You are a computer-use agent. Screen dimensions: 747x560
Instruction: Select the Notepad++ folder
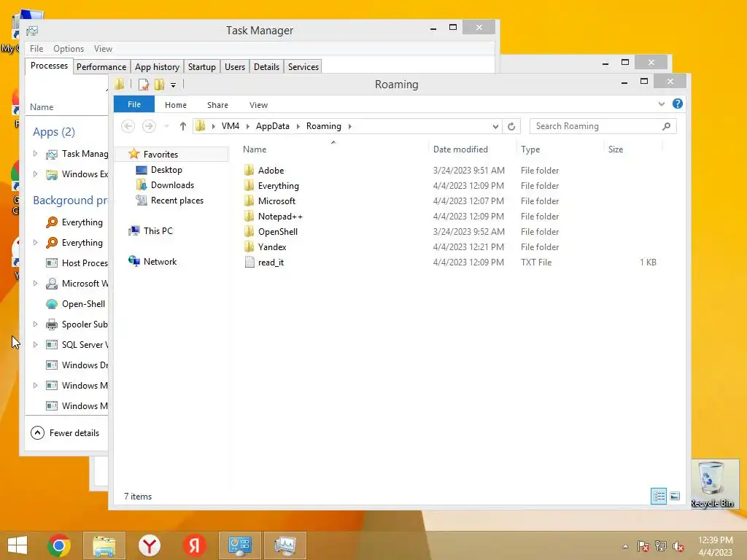279,216
